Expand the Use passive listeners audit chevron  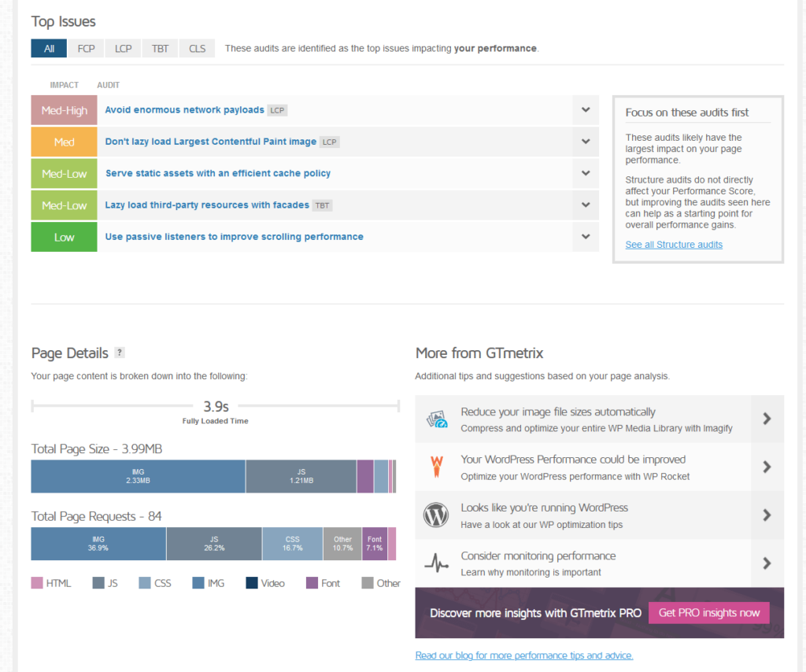[x=586, y=237]
